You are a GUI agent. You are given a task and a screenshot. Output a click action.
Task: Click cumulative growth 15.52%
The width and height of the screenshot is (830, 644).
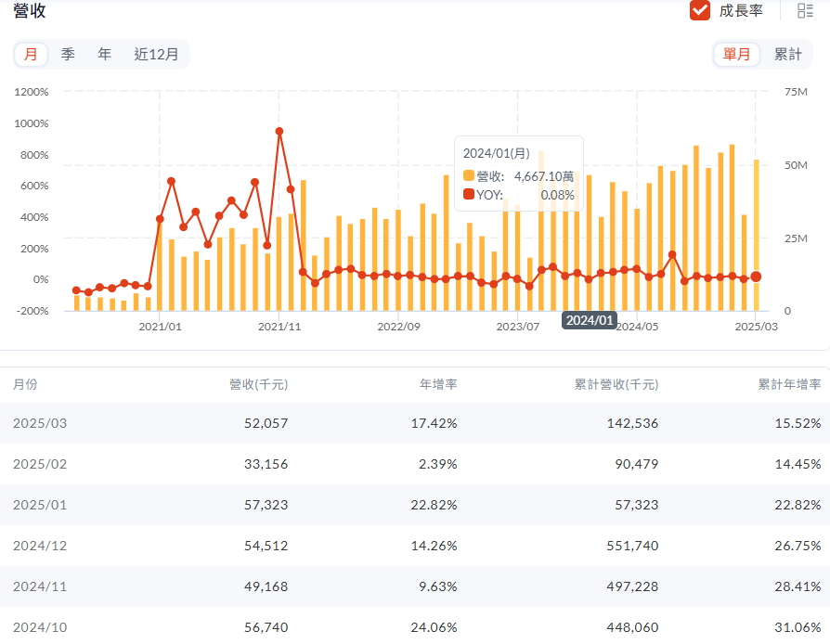click(798, 423)
